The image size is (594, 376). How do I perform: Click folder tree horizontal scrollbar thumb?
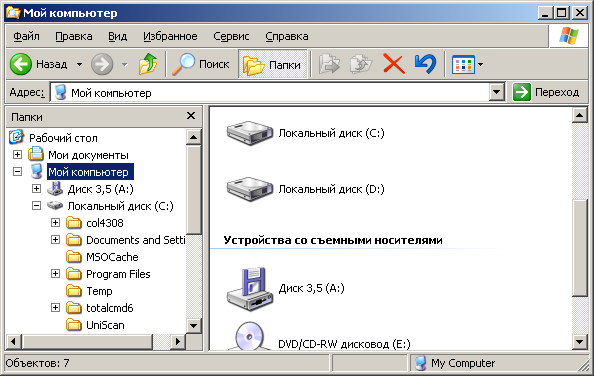pos(87,342)
